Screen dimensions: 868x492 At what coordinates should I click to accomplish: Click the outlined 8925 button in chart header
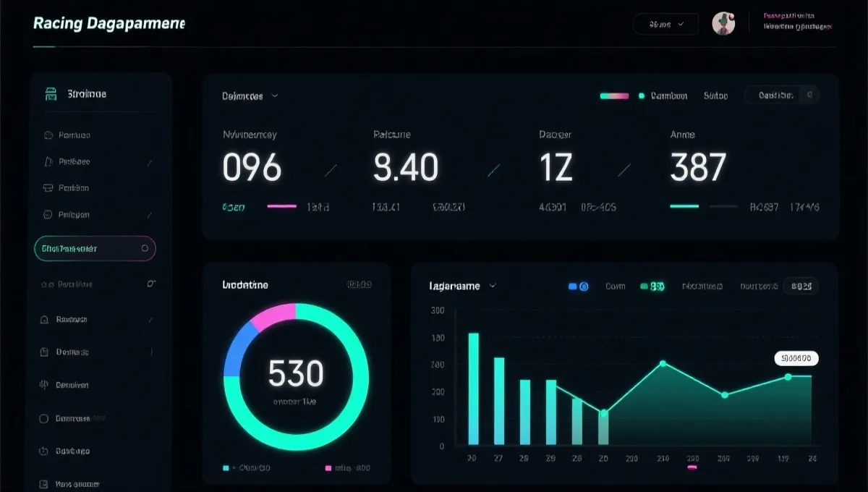coord(801,287)
